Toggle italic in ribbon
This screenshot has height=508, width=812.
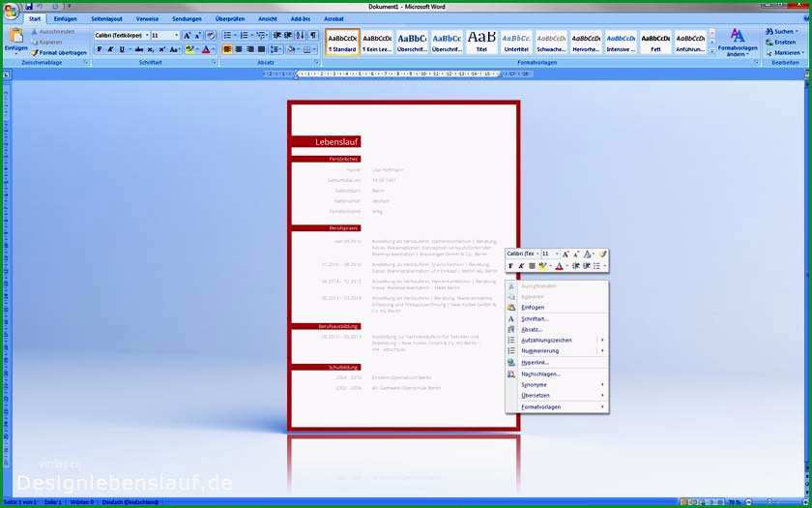(111, 49)
